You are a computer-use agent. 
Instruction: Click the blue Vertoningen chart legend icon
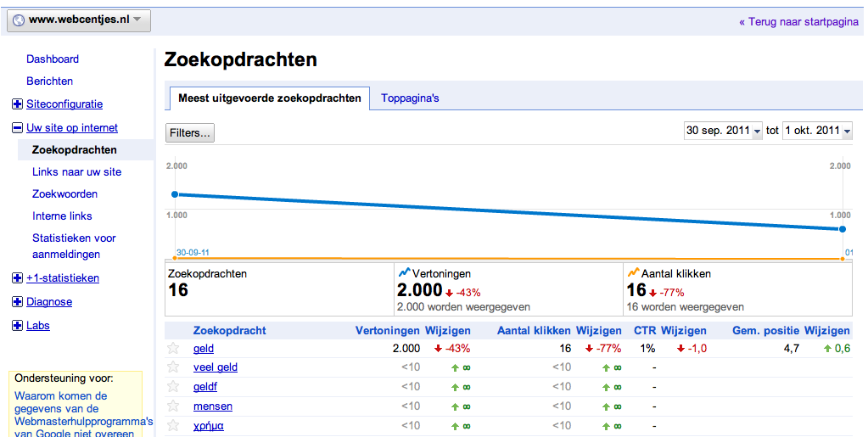click(x=404, y=272)
